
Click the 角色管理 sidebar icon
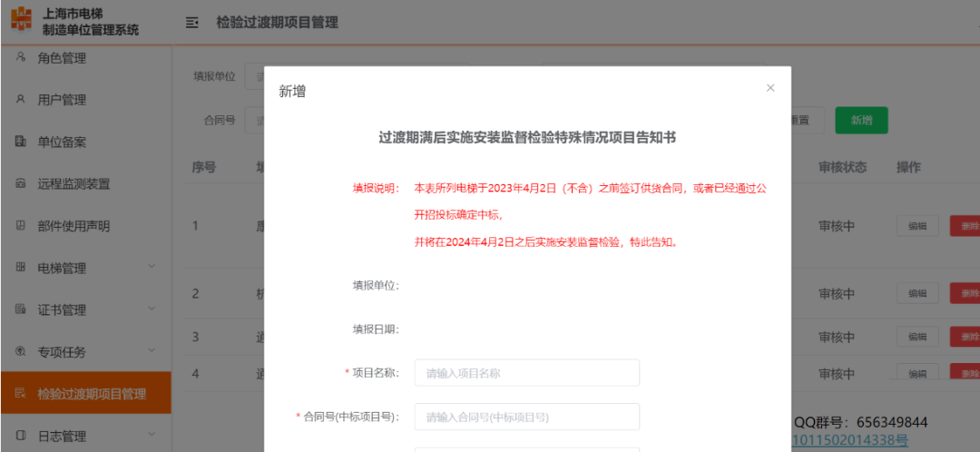(x=21, y=57)
